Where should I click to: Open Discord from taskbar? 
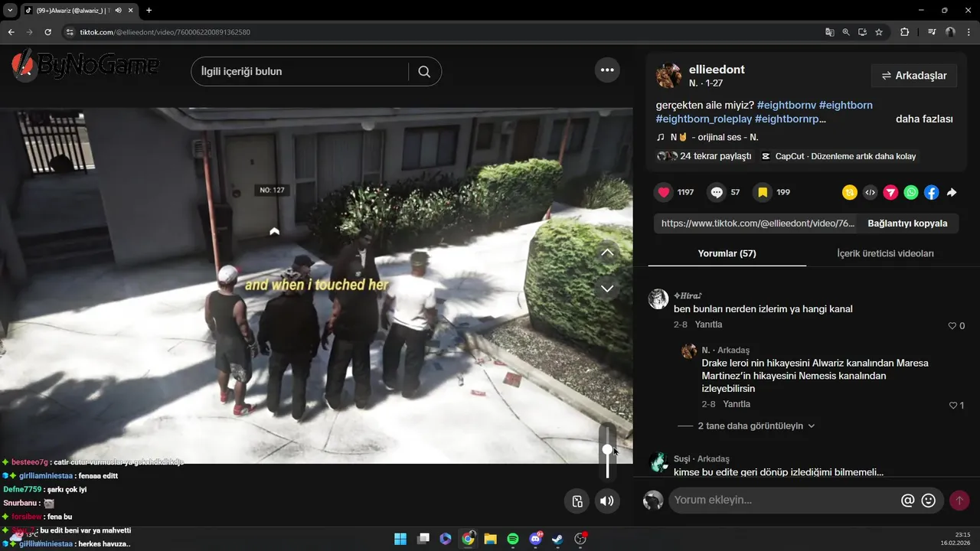536,539
